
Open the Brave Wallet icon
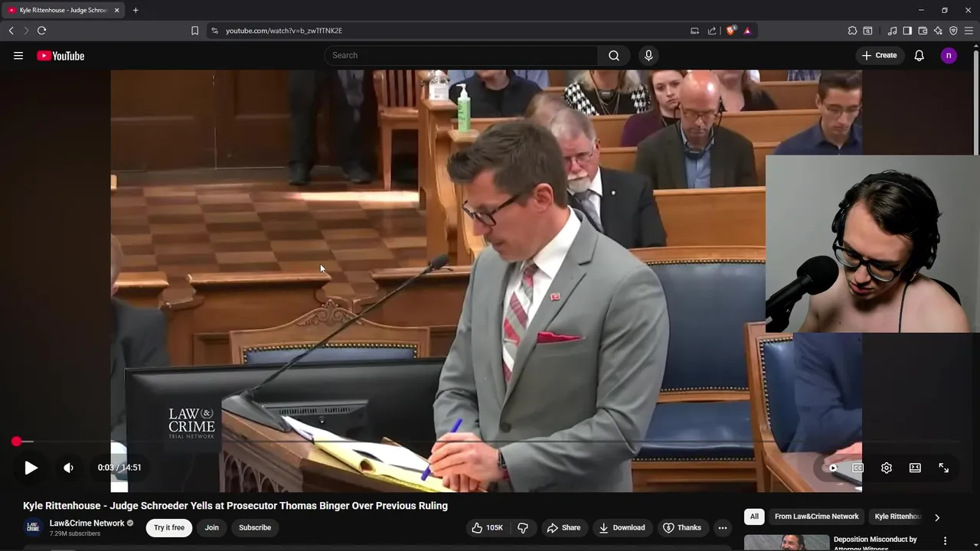[923, 31]
